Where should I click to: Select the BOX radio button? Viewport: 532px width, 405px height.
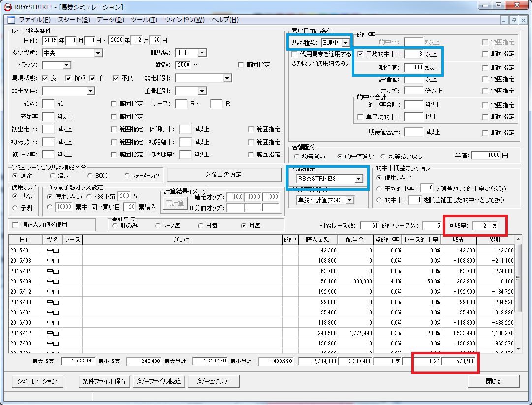(x=90, y=175)
